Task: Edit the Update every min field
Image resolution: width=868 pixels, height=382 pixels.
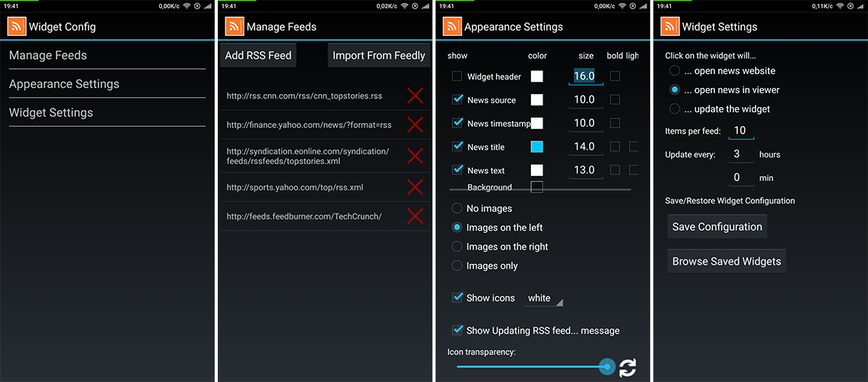Action: point(740,178)
